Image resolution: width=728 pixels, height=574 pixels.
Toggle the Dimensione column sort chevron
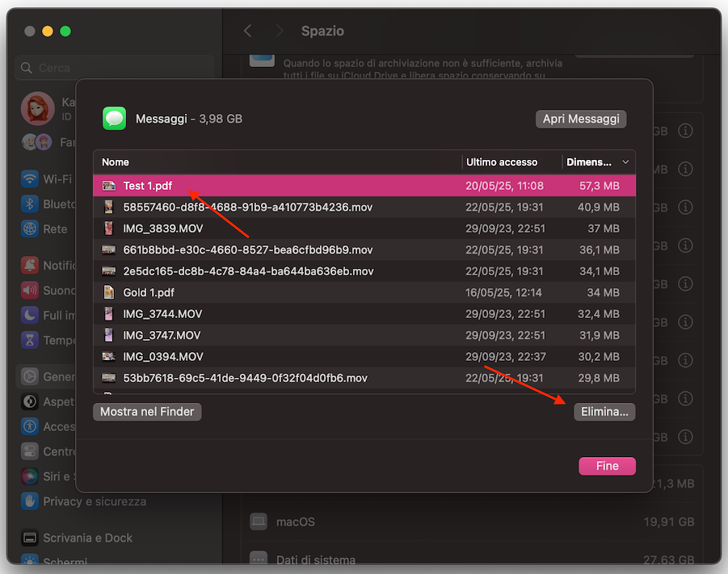click(x=626, y=161)
